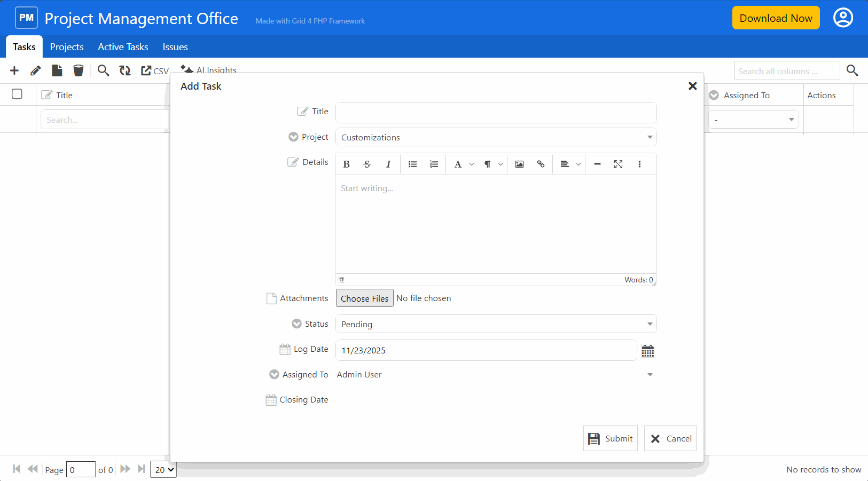868x481 pixels.
Task: Expand the editor to fullscreen
Action: [618, 164]
